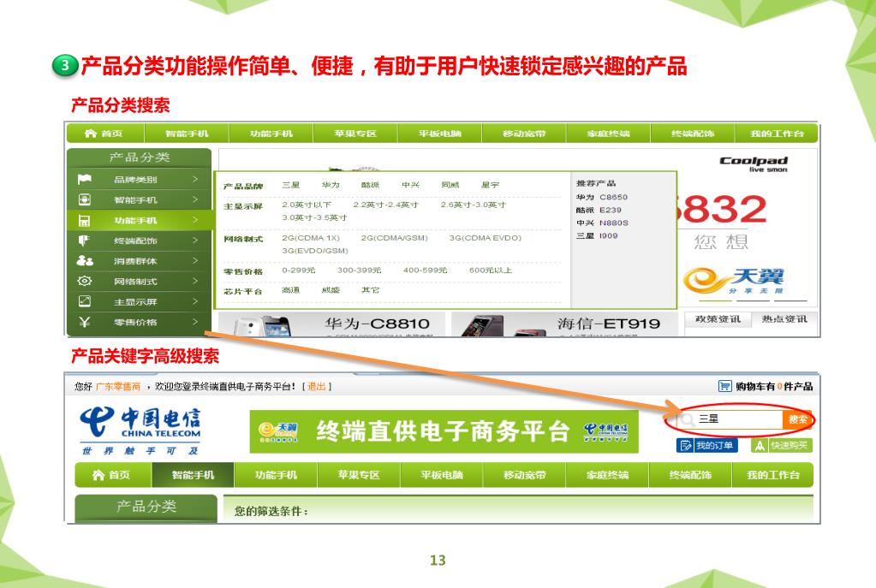Click the 搜索 search button
Image resolution: width=876 pixels, height=588 pixels.
pos(797,419)
